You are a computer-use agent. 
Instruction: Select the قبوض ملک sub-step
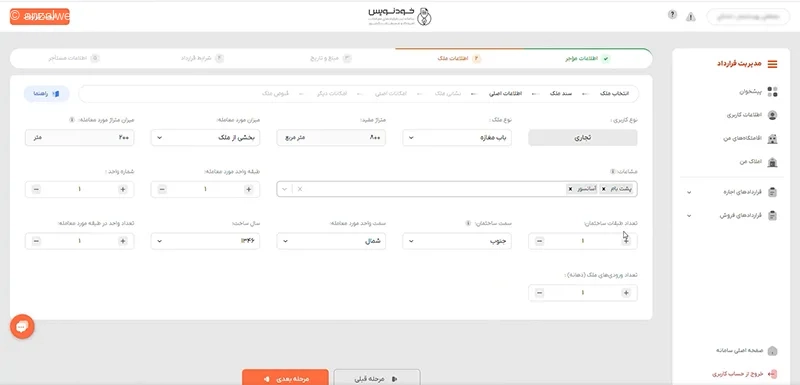[x=276, y=94]
